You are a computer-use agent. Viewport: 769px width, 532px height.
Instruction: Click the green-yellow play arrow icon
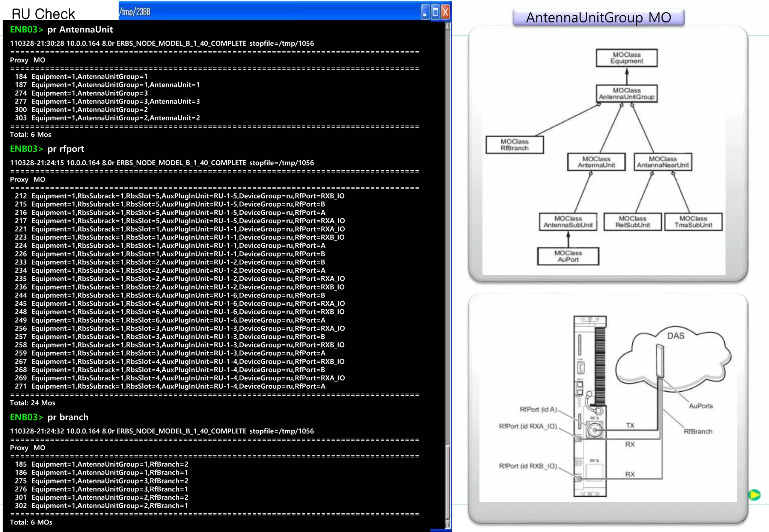pyautogui.click(x=754, y=495)
